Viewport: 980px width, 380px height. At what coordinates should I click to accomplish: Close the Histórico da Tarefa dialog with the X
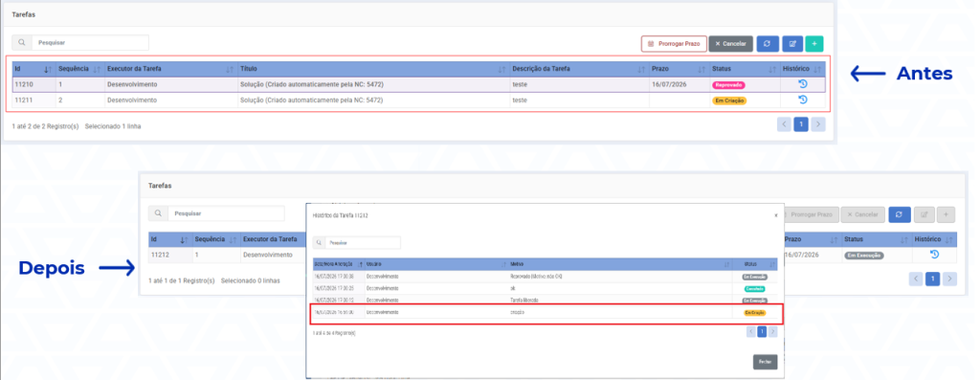775,215
